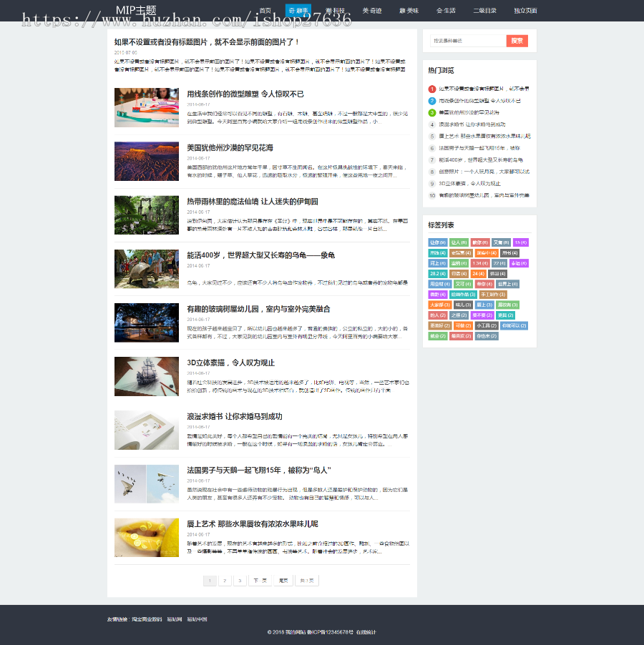Click the yellow lemon lips thumbnail
The image size is (644, 645).
(x=147, y=538)
